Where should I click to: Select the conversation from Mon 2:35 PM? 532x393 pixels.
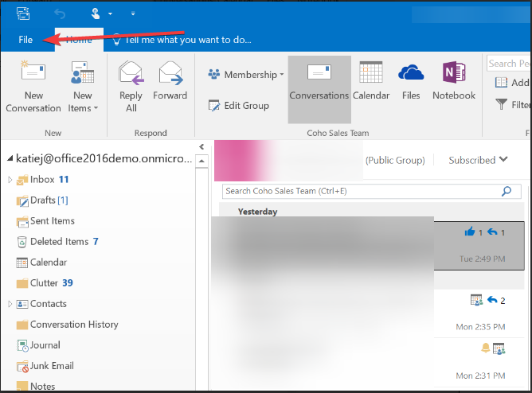(368, 313)
